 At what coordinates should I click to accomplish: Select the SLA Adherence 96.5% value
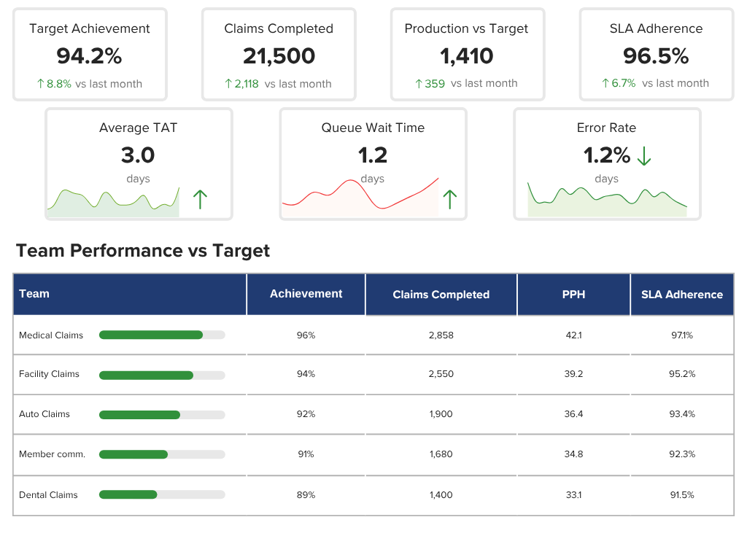[x=656, y=56]
